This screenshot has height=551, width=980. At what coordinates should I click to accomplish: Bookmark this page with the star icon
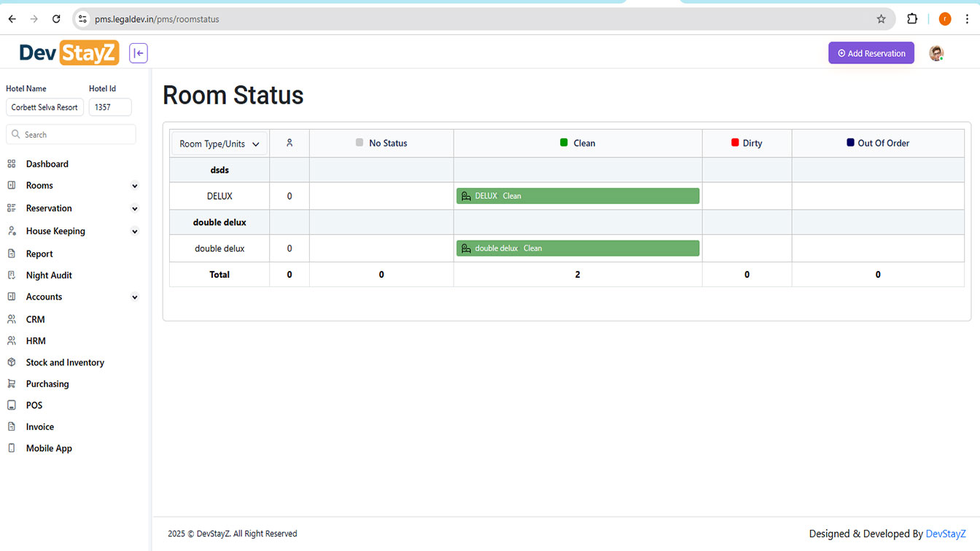[x=881, y=19]
